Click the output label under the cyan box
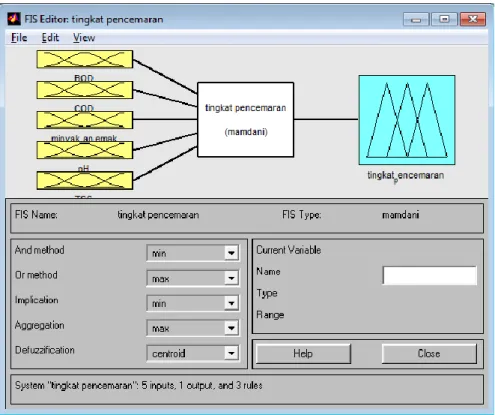 pos(406,176)
